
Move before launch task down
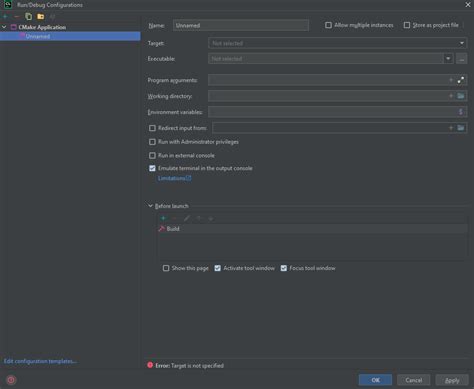click(211, 218)
